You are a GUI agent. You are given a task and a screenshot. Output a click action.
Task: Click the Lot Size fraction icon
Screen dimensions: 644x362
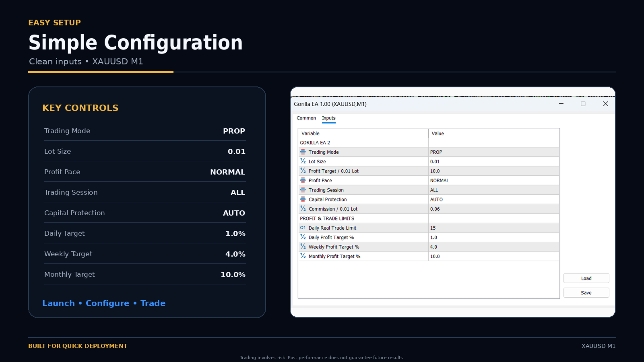(303, 161)
